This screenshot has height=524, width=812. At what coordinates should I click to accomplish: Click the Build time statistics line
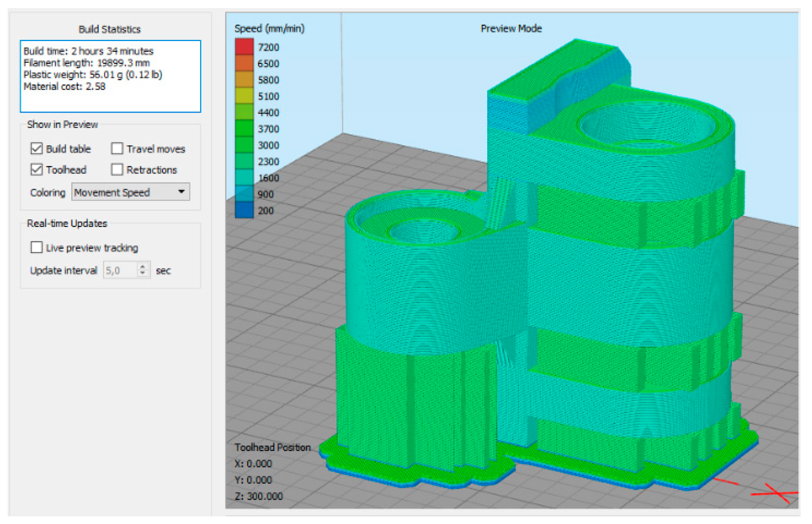[x=88, y=51]
